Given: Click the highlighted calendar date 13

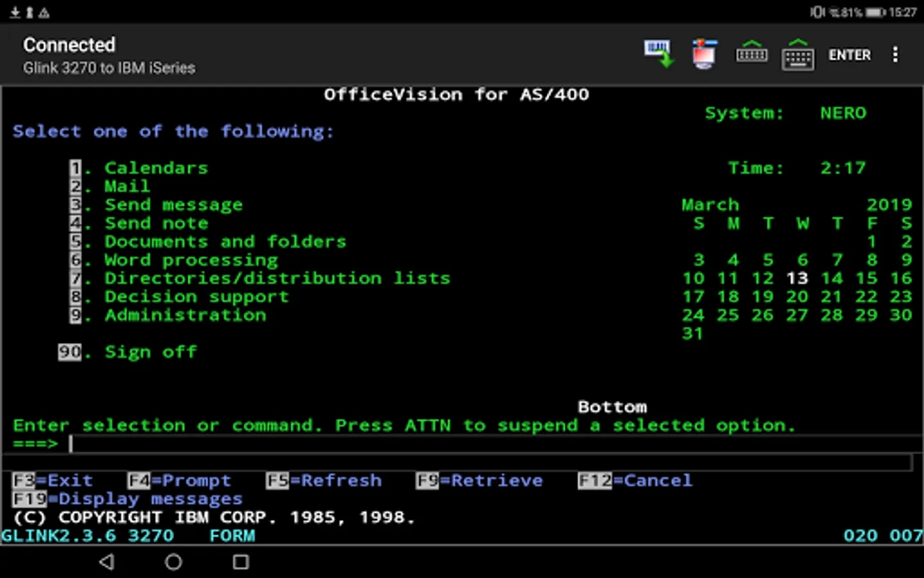Looking at the screenshot, I should point(797,278).
